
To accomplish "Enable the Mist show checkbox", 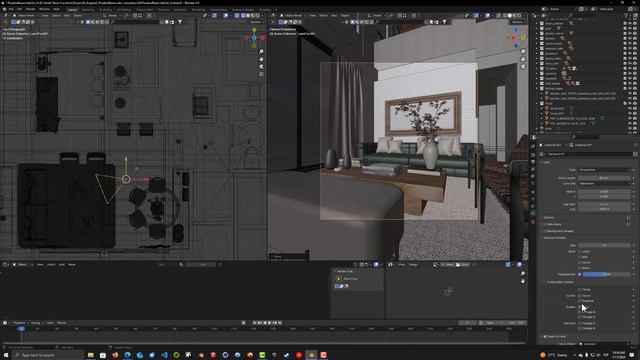I will (x=580, y=257).
